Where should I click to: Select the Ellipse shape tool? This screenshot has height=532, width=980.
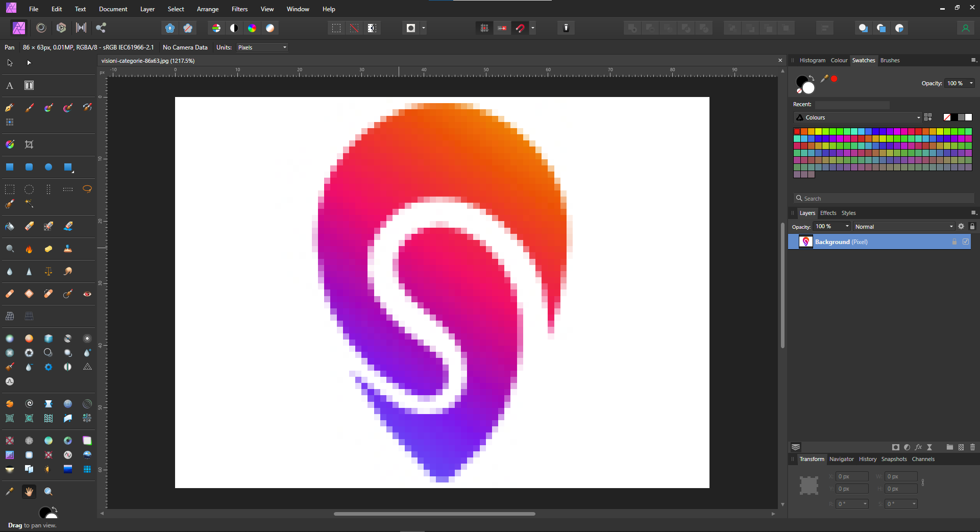[48, 167]
